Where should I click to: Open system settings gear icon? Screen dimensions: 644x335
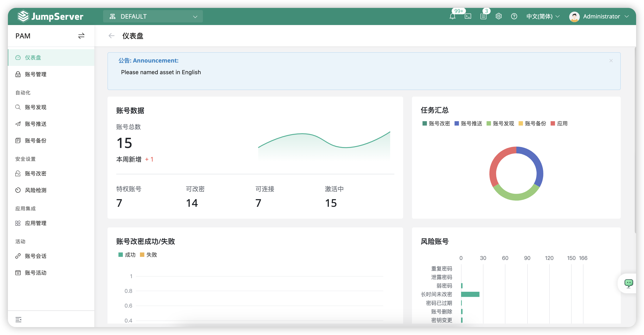[x=499, y=16]
